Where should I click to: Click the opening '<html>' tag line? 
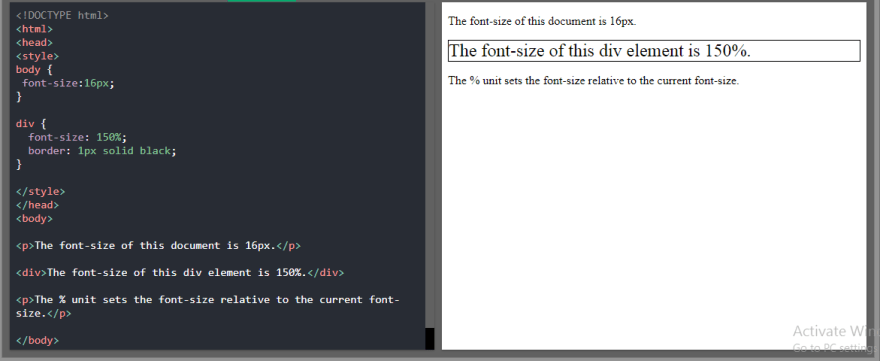[34, 29]
